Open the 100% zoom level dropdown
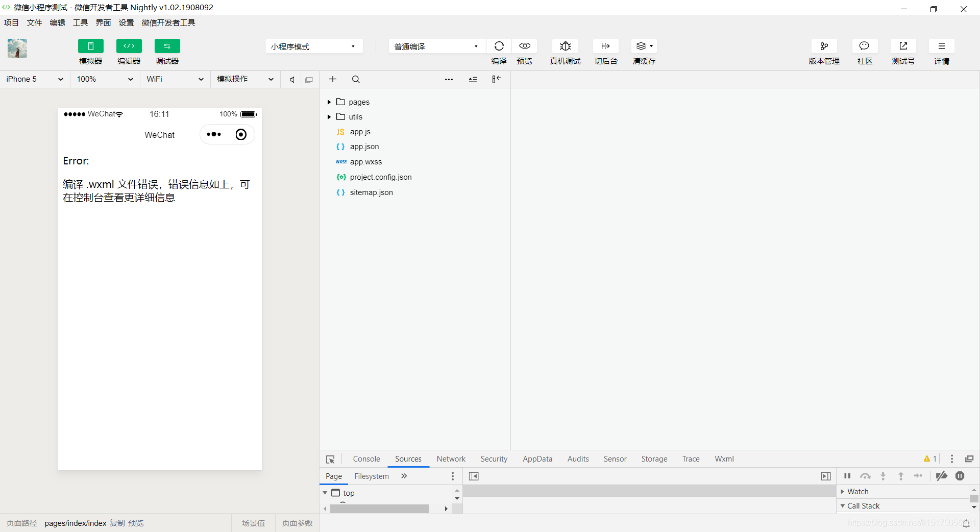The height and width of the screenshot is (532, 980). pyautogui.click(x=105, y=79)
